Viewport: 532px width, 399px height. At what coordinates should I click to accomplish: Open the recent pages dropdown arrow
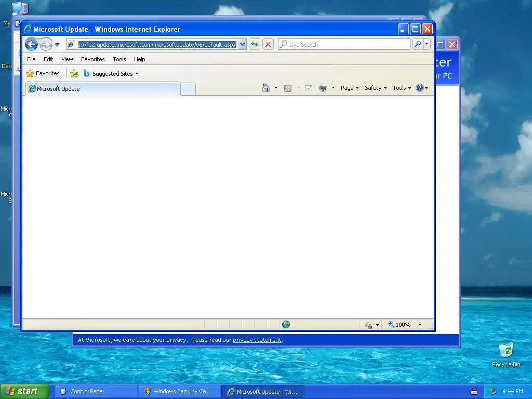coord(57,45)
